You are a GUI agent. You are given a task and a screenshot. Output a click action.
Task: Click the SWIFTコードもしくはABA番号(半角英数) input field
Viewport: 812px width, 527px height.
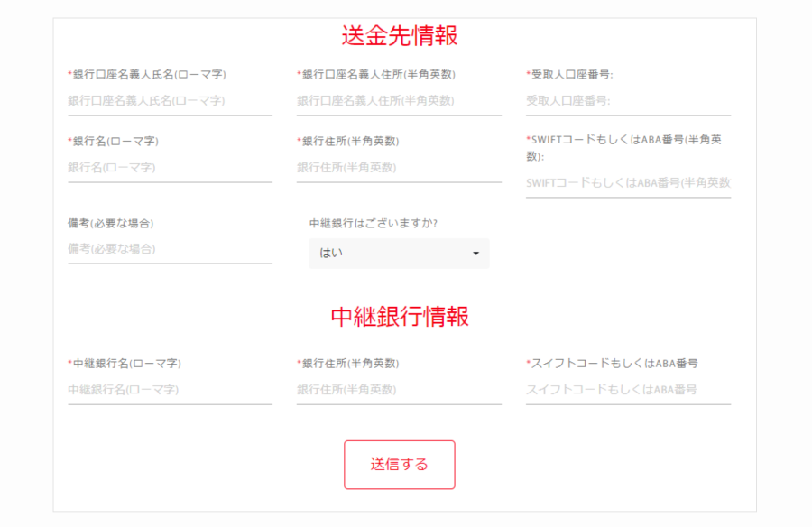tap(628, 183)
